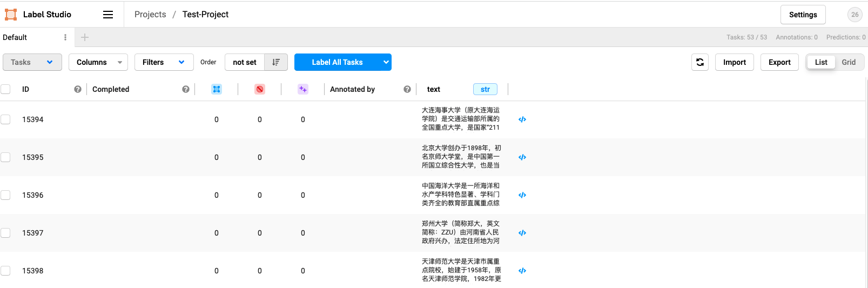Open project Settings
868x288 pixels.
[x=803, y=15]
